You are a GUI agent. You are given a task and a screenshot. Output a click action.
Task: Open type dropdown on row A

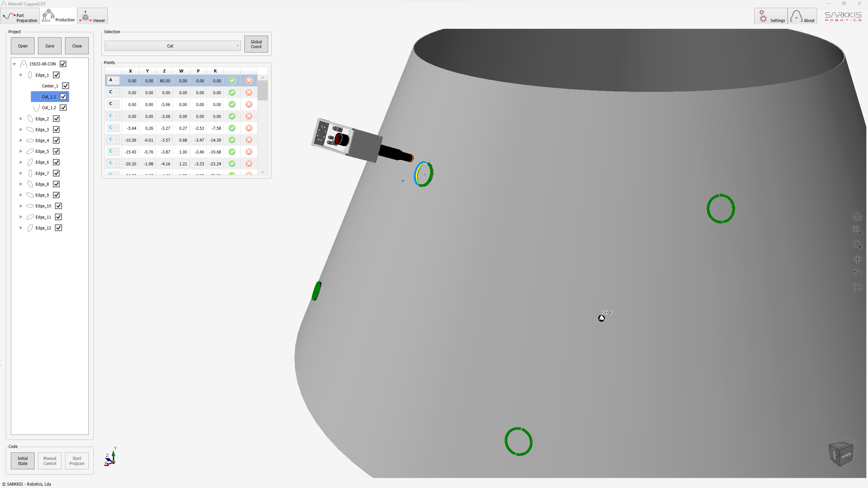(113, 80)
